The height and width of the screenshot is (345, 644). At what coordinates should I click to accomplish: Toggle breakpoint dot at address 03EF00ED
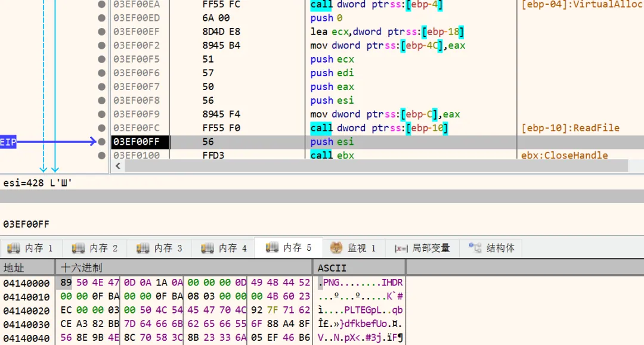101,18
